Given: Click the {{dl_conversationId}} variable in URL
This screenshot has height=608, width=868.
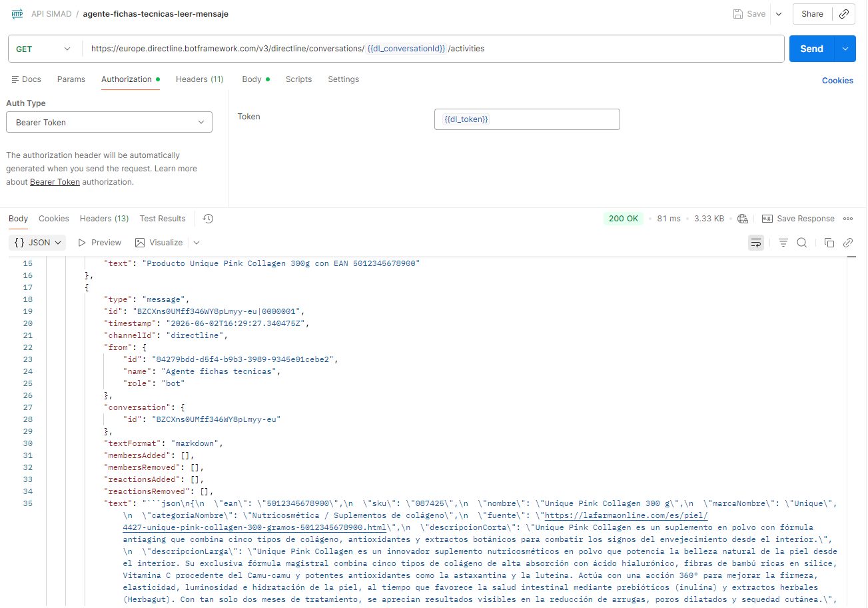Looking at the screenshot, I should (x=406, y=49).
